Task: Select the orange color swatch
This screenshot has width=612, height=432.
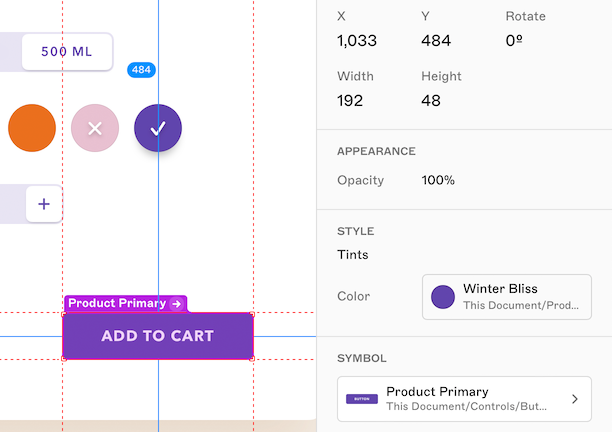Action: [x=32, y=128]
